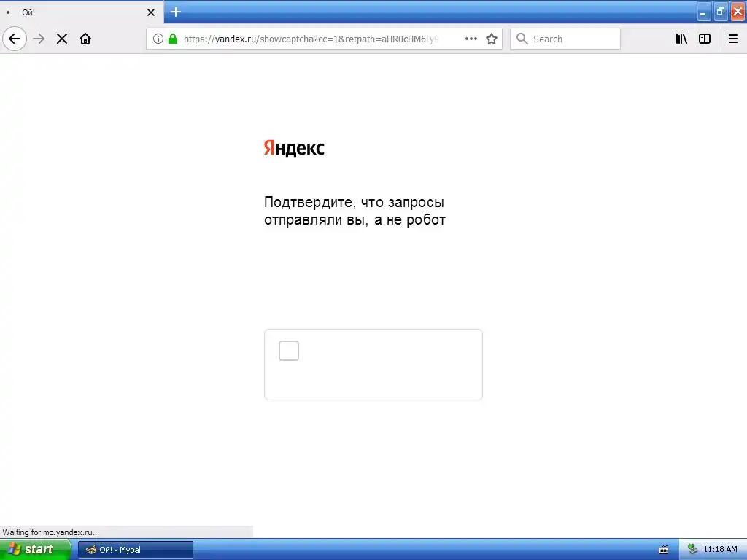Click the forward navigation arrow
The height and width of the screenshot is (560, 747).
pyautogui.click(x=39, y=39)
